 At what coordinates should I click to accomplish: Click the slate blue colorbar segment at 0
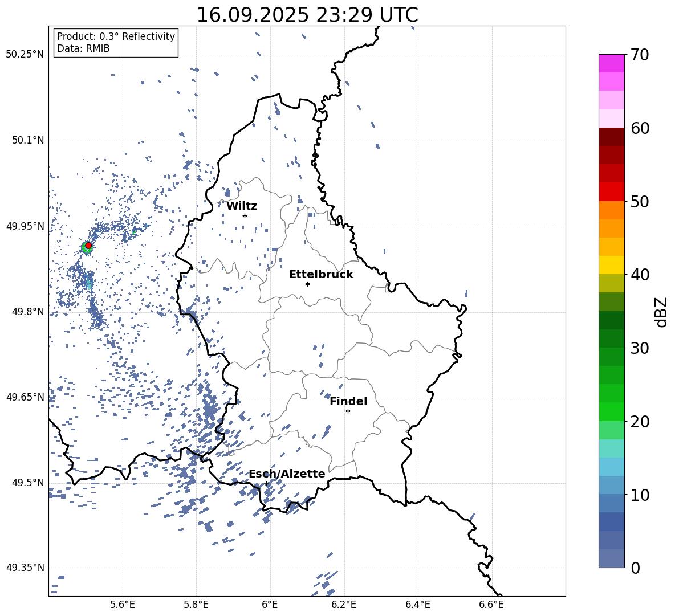611,558
